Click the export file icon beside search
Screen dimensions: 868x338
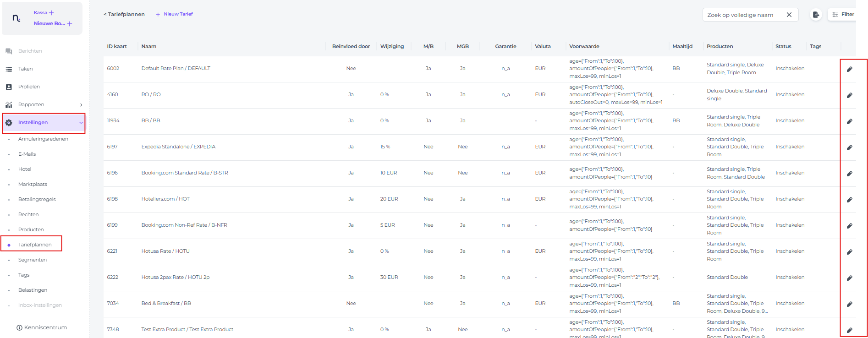pos(816,15)
